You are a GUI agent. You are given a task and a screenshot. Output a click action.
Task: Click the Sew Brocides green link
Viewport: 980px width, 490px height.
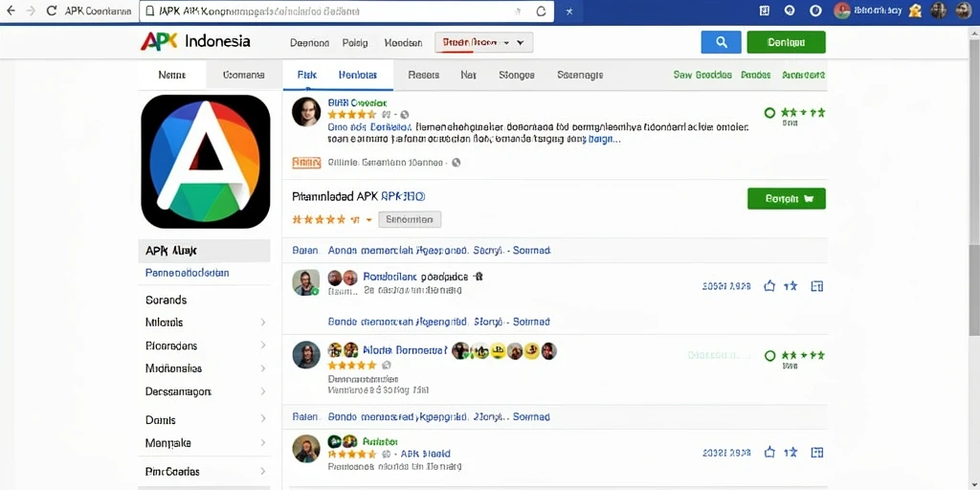[x=702, y=75]
